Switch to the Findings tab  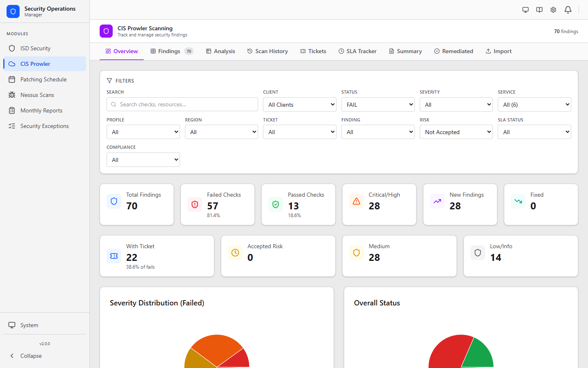pos(172,52)
